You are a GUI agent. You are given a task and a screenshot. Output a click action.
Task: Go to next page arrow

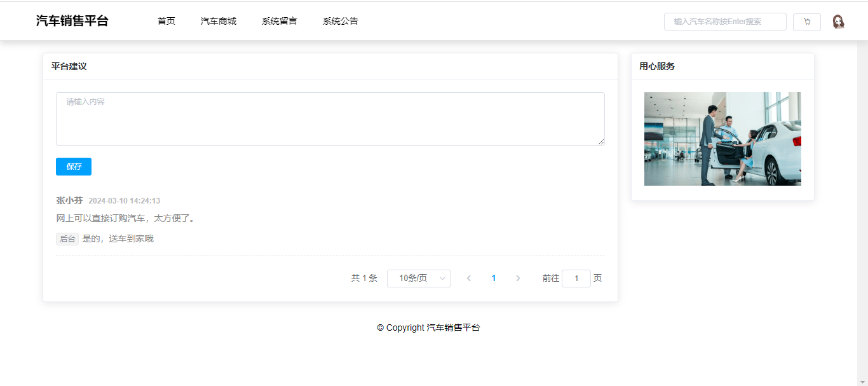(518, 279)
